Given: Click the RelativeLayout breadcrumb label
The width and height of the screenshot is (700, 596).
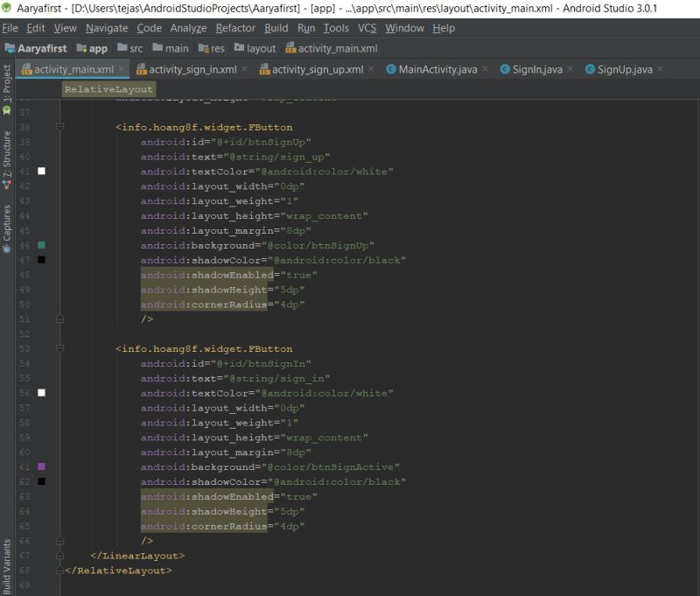Looking at the screenshot, I should pyautogui.click(x=109, y=88).
